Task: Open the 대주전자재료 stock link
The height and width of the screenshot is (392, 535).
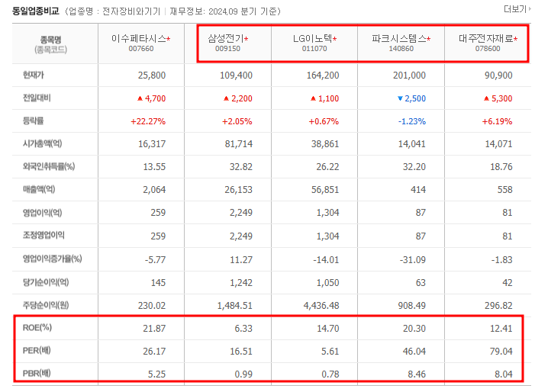Action: tap(488, 39)
